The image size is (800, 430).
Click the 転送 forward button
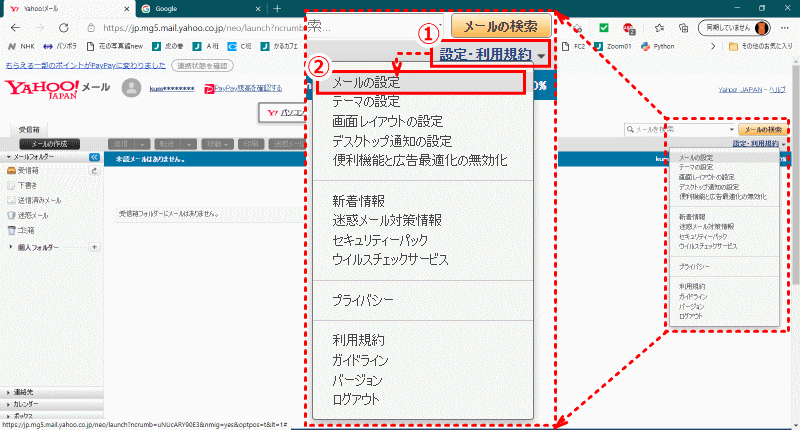click(x=168, y=144)
